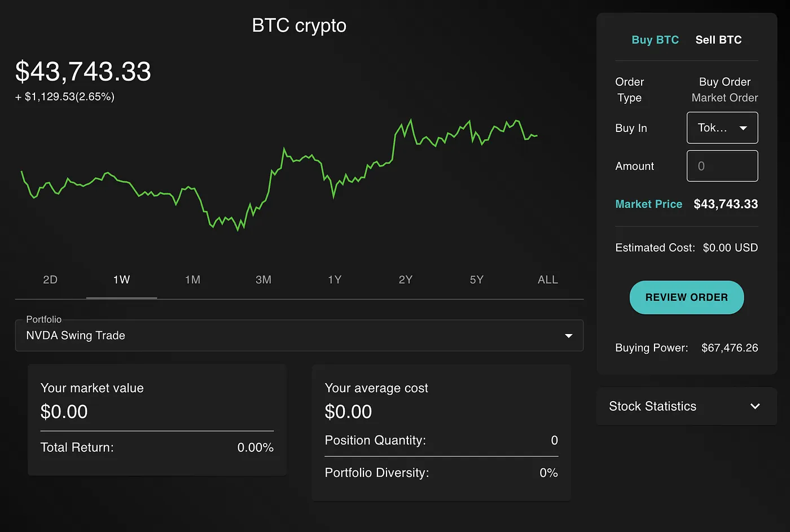Click the Portfolio Diversity 0% value

pos(548,473)
